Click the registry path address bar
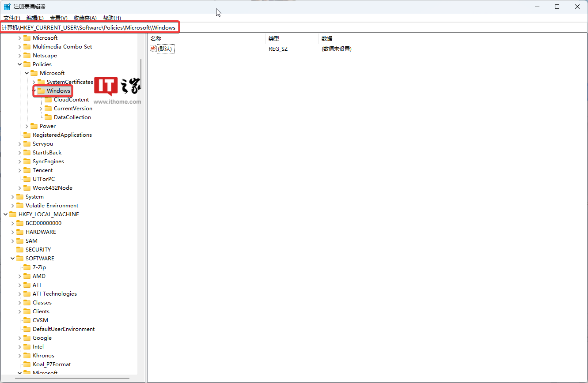The height and width of the screenshot is (383, 588). [x=309, y=28]
